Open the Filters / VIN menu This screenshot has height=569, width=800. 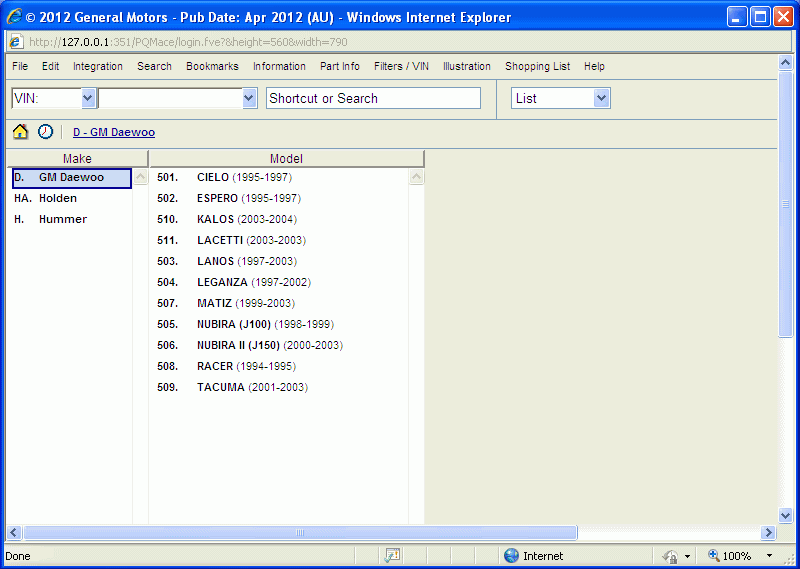tap(401, 66)
